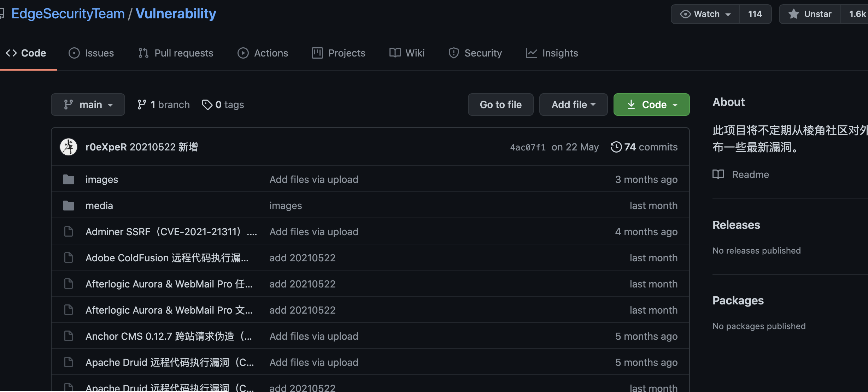Switch to the Security tab

pyautogui.click(x=475, y=53)
